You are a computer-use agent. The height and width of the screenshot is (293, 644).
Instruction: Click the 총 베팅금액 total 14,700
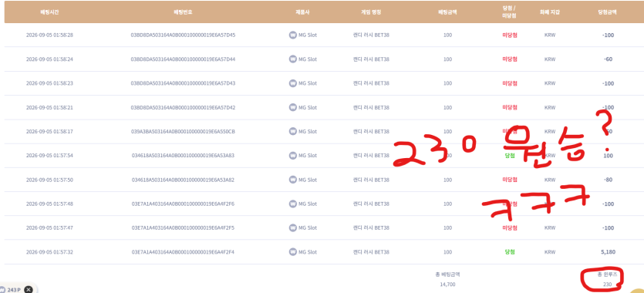[447, 284]
